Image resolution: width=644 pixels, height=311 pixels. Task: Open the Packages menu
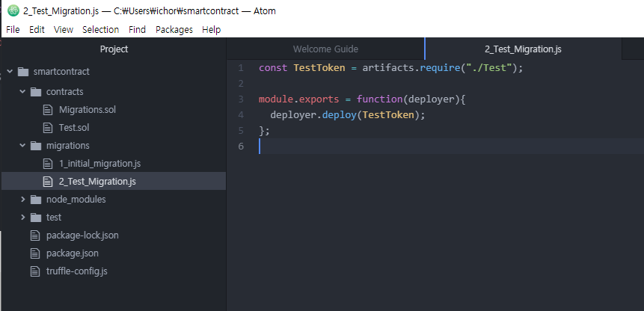point(174,30)
